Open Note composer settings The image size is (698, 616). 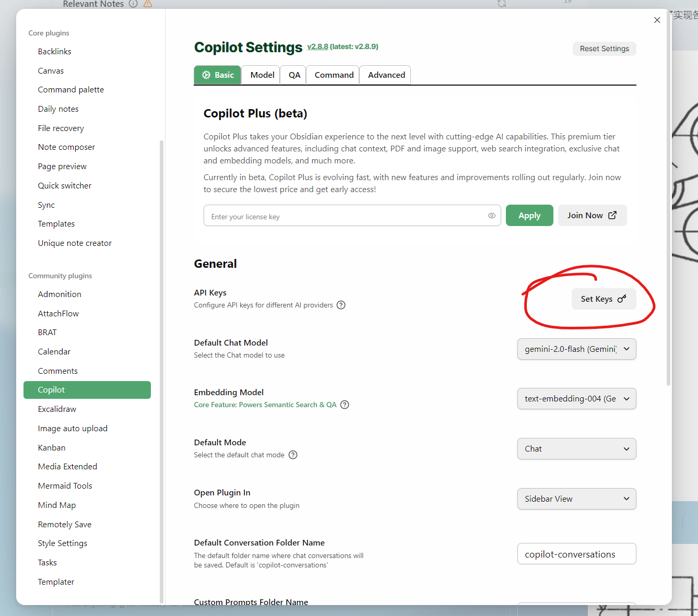coord(87,147)
